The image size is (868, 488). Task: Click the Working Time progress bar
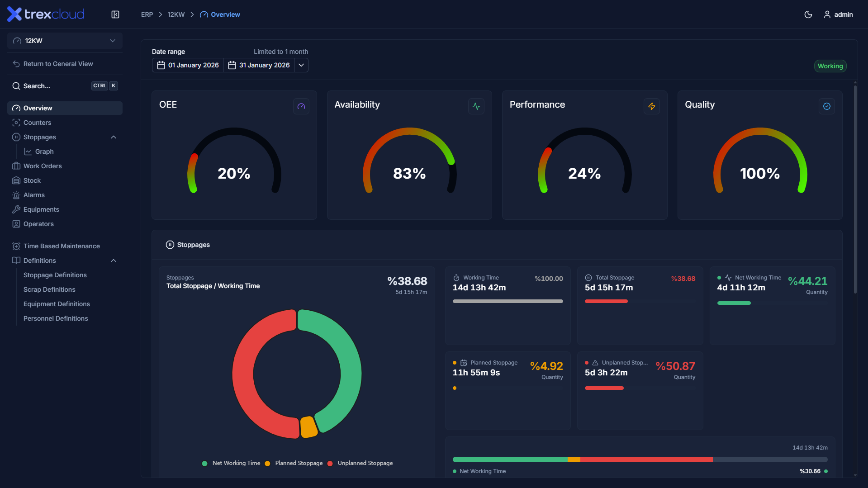(x=508, y=301)
